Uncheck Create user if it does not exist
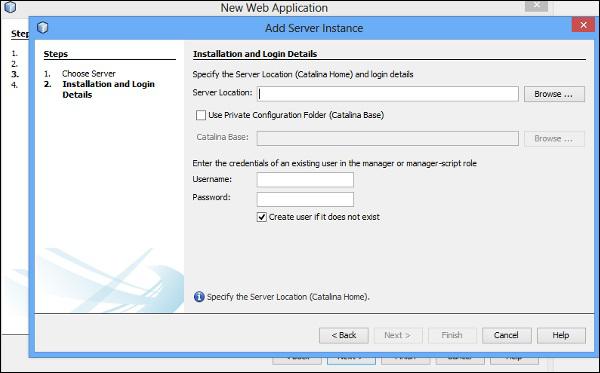The image size is (600, 373). [x=262, y=217]
